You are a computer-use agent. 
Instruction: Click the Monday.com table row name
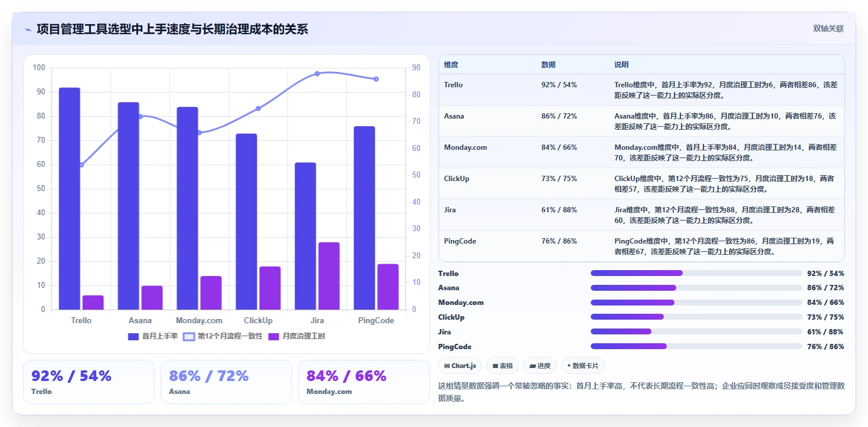[x=466, y=147]
